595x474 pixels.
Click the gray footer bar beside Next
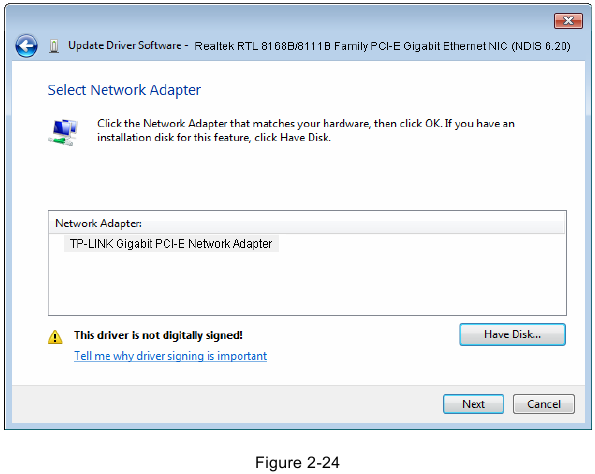click(227, 404)
